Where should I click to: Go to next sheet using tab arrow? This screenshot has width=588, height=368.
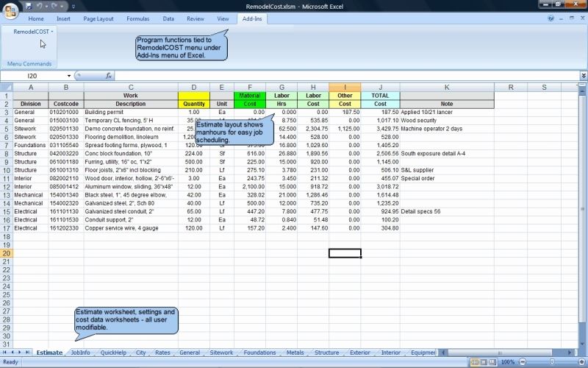[x=20, y=353]
